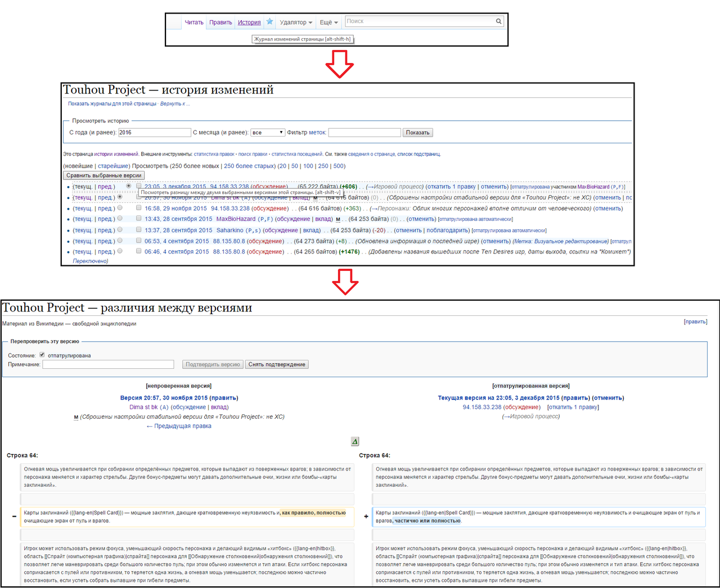Open the История tab
Viewport: 720px width, 588px height.
[249, 22]
